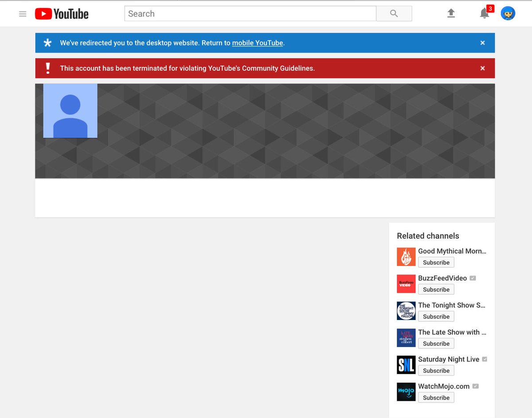Go to YouTube home via logo
This screenshot has height=418, width=532.
pyautogui.click(x=62, y=14)
